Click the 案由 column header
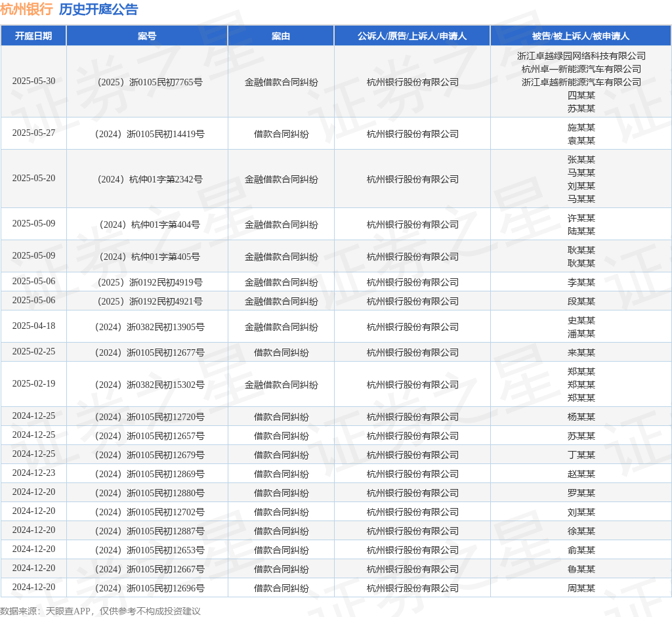 281,36
